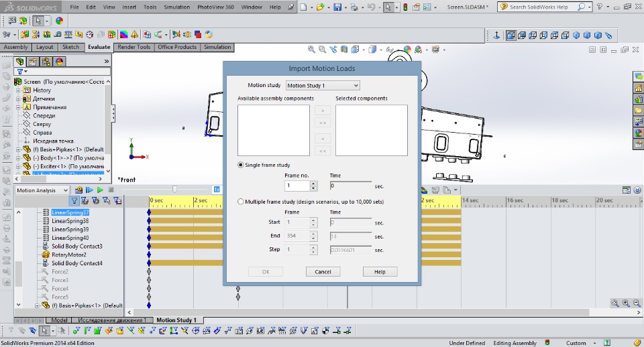Click the green Play button in motion toolbar
The height and width of the screenshot is (347, 644).
[100, 190]
